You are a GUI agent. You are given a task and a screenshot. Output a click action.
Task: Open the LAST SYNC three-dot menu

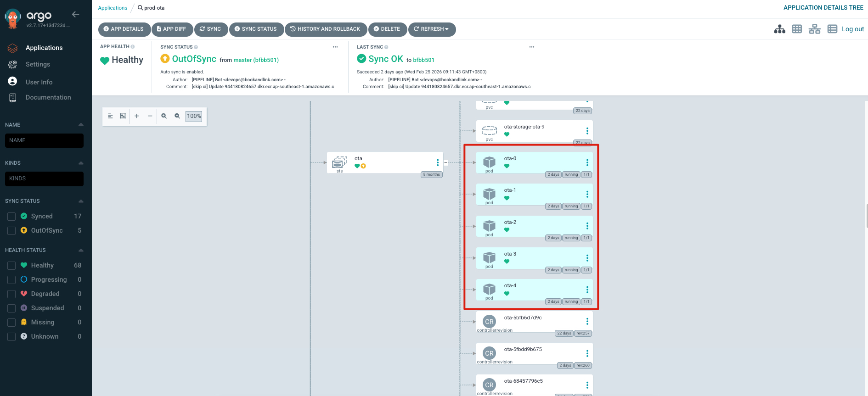(532, 47)
